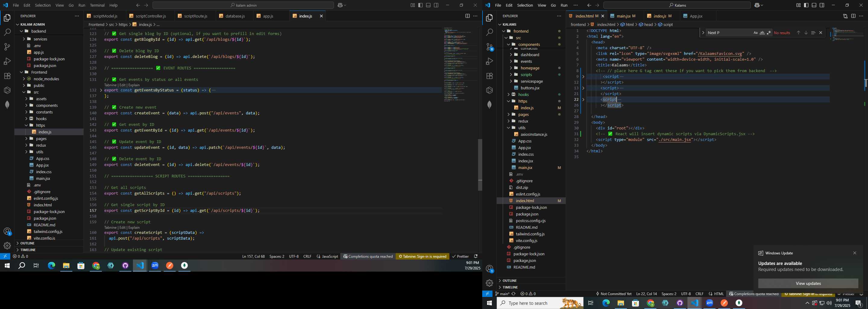Toggle panel in kalam admin window title bar
Image resolution: width=868 pixels, height=309 pixels.
(428, 5)
